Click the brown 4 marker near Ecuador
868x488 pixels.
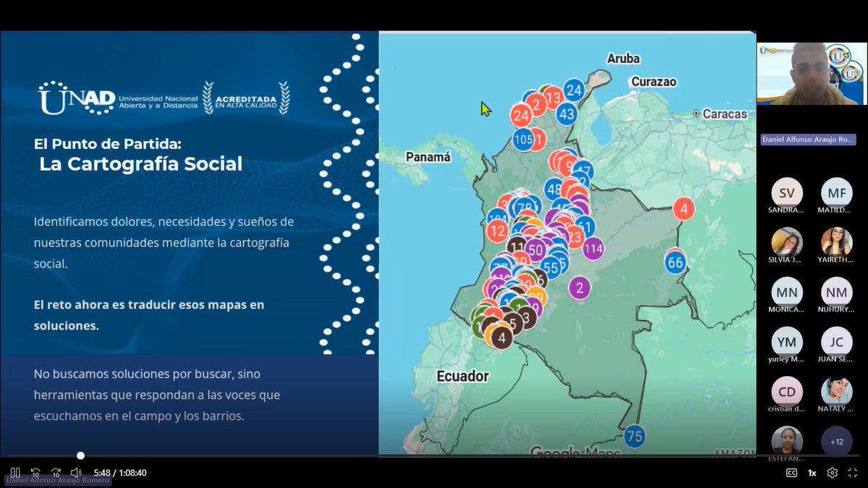[502, 337]
